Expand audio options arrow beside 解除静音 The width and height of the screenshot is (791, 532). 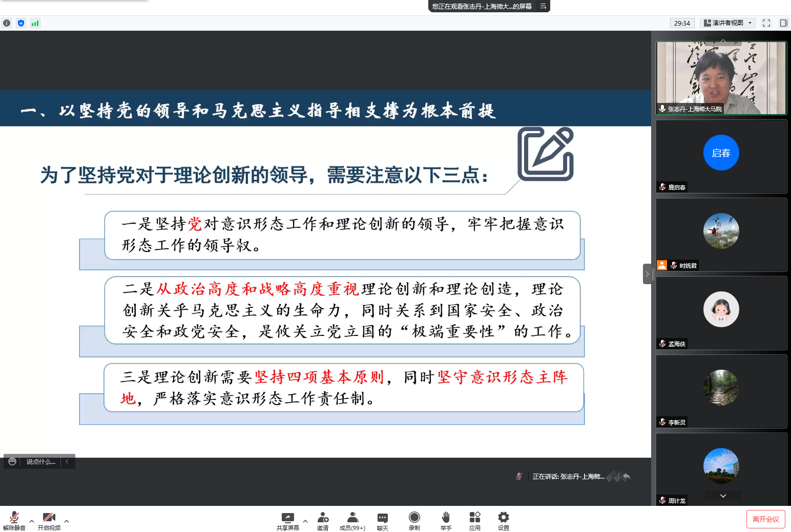coord(32,521)
